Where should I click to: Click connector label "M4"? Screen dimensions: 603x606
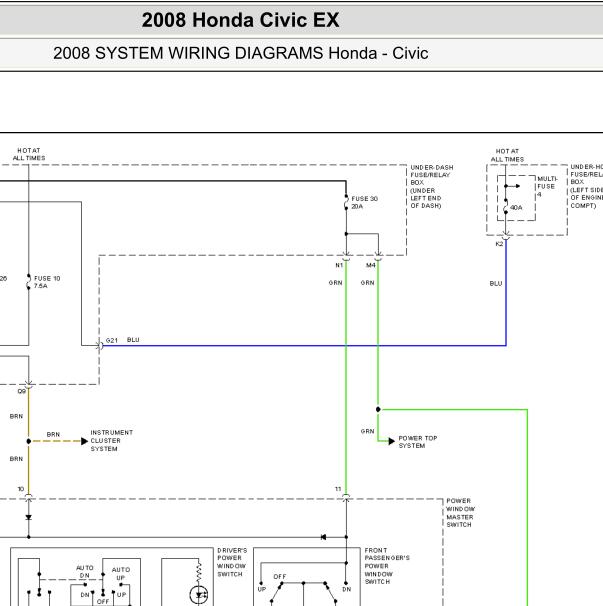tap(371, 265)
